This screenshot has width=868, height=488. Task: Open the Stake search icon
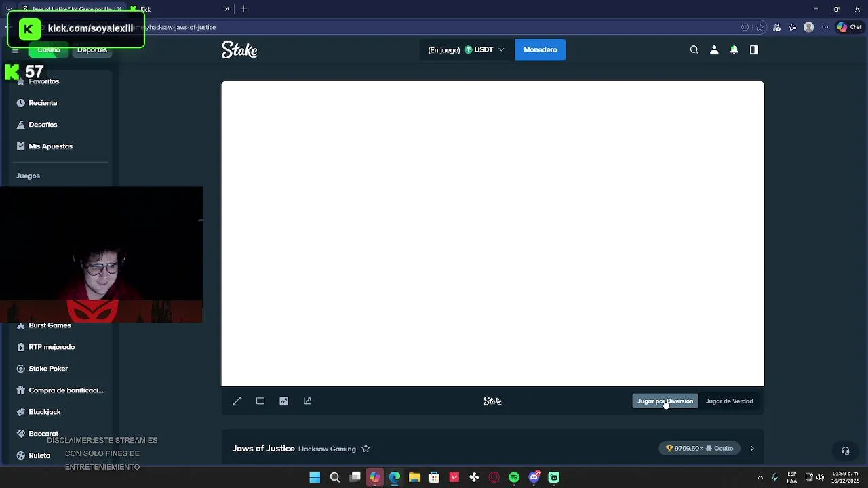click(694, 49)
